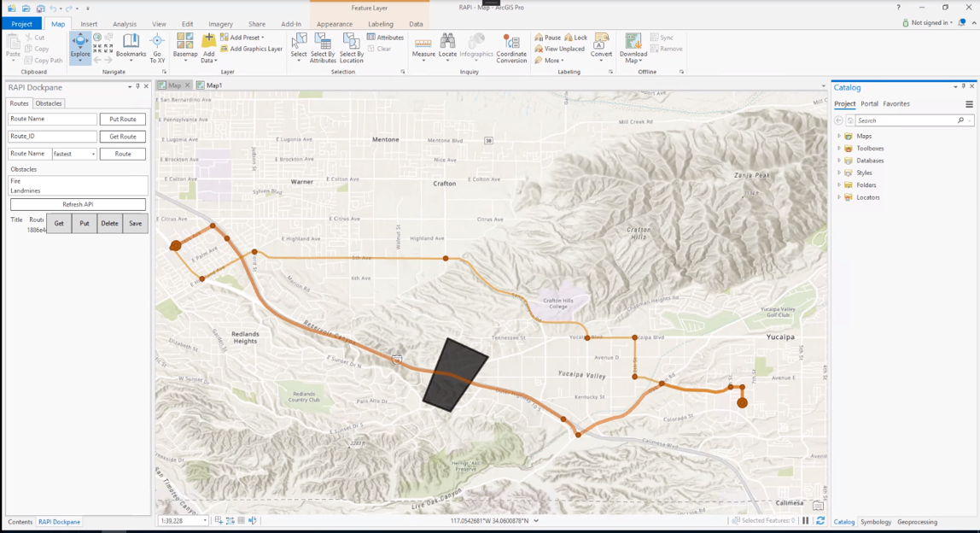This screenshot has height=533, width=980.
Task: Click the Get Route button
Action: coord(123,137)
